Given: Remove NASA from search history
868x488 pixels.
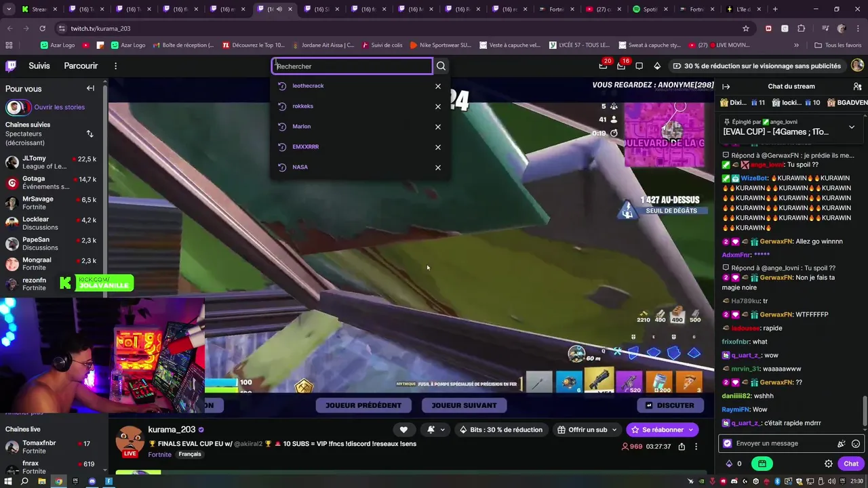Looking at the screenshot, I should tap(438, 167).
